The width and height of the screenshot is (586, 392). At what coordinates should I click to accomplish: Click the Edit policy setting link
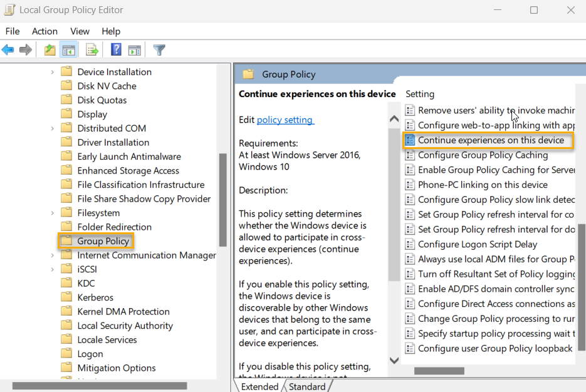click(x=285, y=120)
